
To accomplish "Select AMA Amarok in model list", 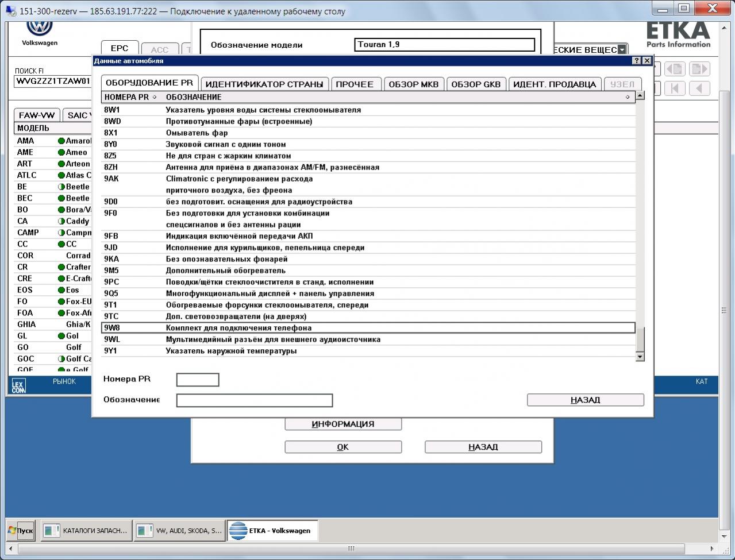I will [53, 141].
